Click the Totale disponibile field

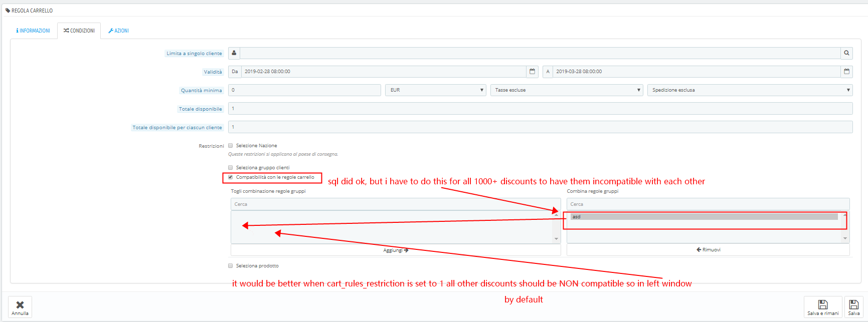click(541, 109)
